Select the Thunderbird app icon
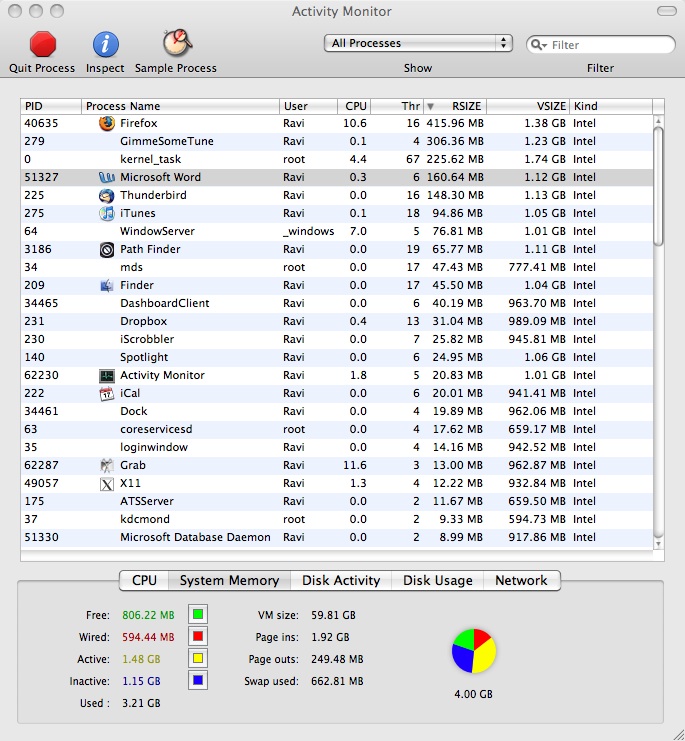Image resolution: width=685 pixels, height=741 pixels. pos(107,195)
